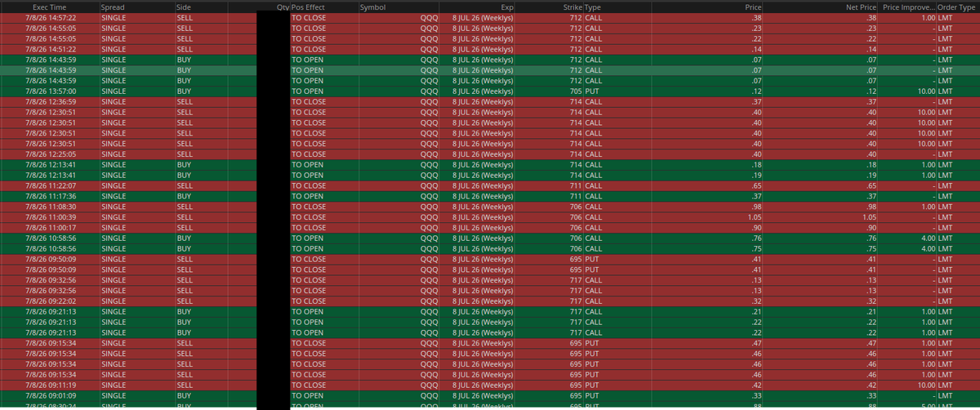The width and height of the screenshot is (980, 410).
Task: Select the 7/8/26 11:00:39 exec time cell
Action: click(51, 217)
